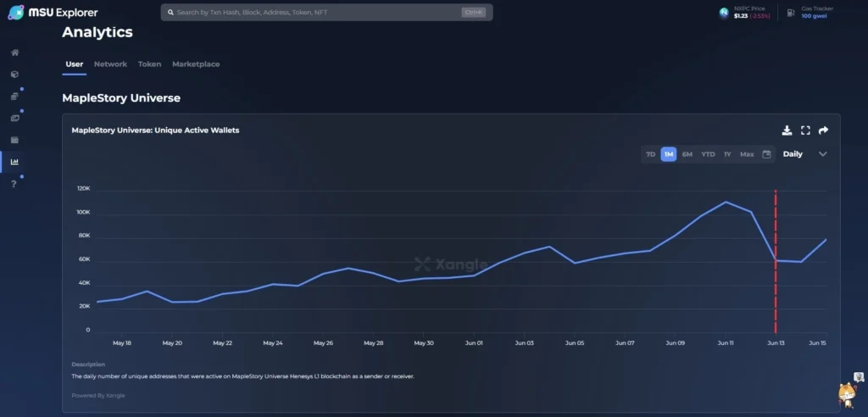The height and width of the screenshot is (417, 868).
Task: Share the Unique Active Wallets chart
Action: (x=823, y=131)
